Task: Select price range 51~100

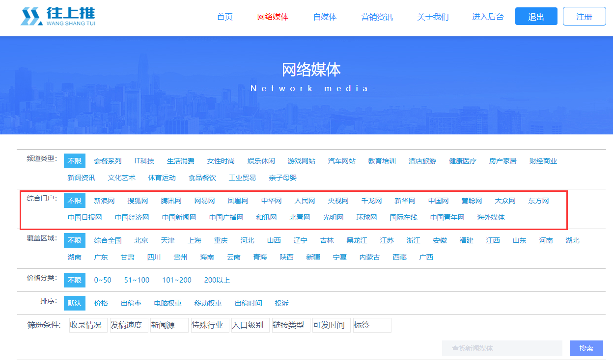Action: pyautogui.click(x=137, y=280)
